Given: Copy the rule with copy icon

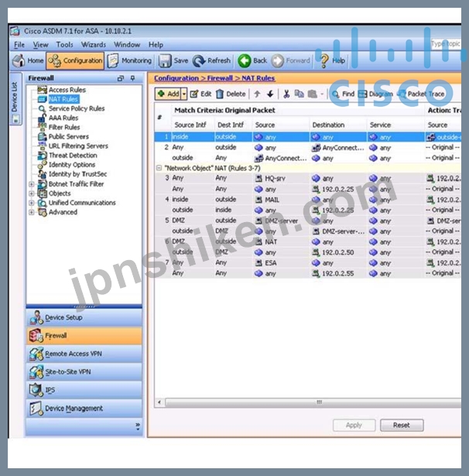Looking at the screenshot, I should [x=299, y=94].
